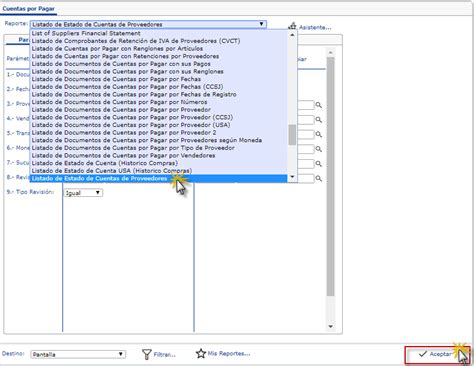Click the Aceptar button
The image size is (474, 366).
437,355
